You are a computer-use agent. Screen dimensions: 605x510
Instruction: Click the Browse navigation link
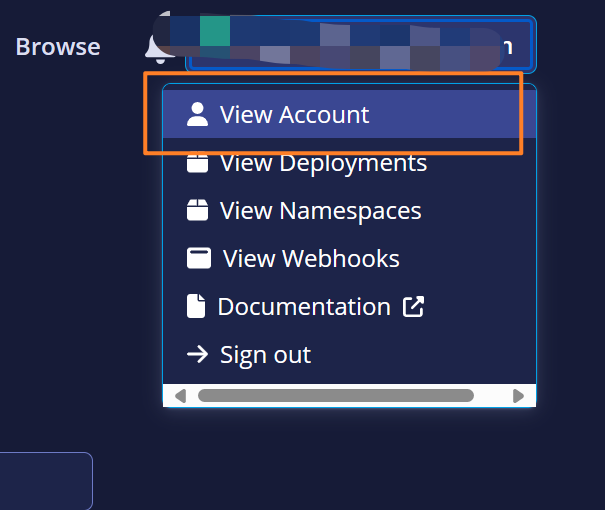[x=58, y=46]
